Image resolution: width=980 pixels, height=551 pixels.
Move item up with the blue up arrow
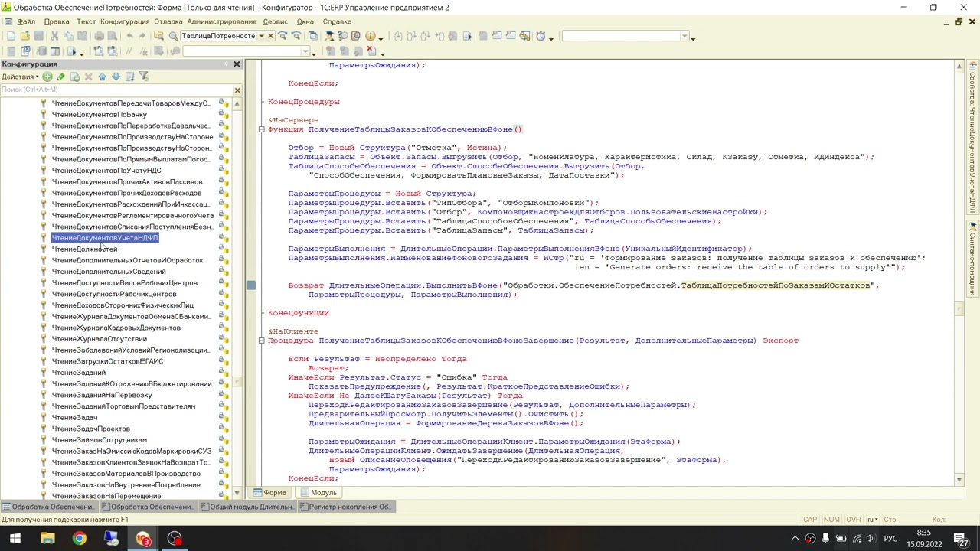[x=103, y=77]
